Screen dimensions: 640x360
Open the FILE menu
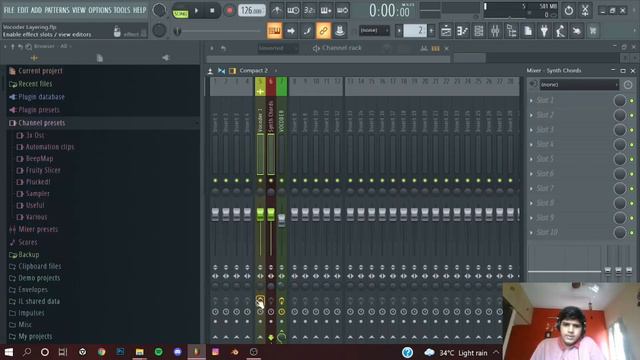(x=9, y=10)
